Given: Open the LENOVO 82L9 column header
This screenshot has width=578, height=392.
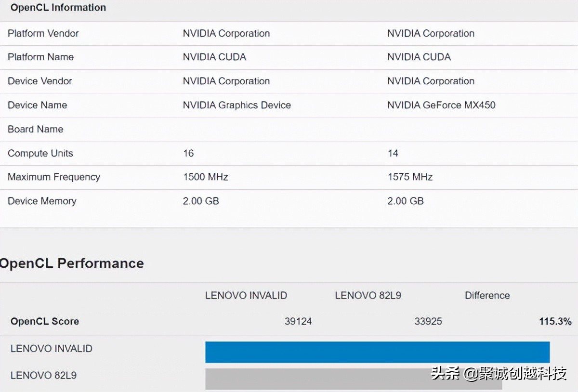Looking at the screenshot, I should click(368, 295).
